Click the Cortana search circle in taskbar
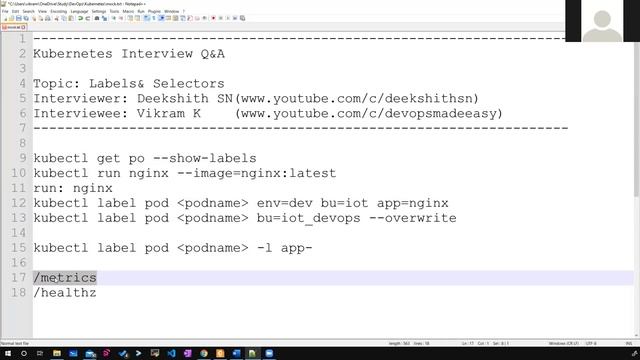Viewport: 640px width, 360px height. 24,353
